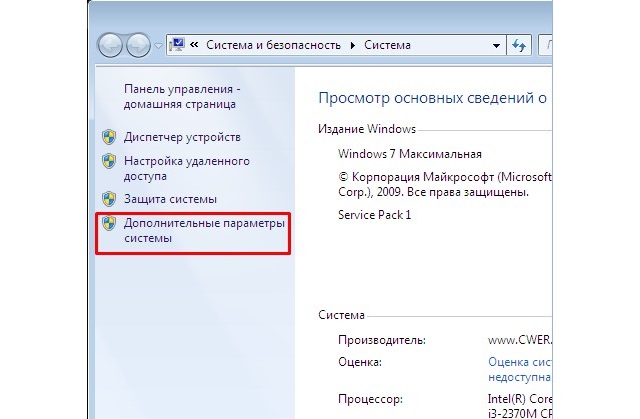Click the 'www.CWER' manufacturer value
Viewport: 640px width, 419px height.
tap(519, 340)
